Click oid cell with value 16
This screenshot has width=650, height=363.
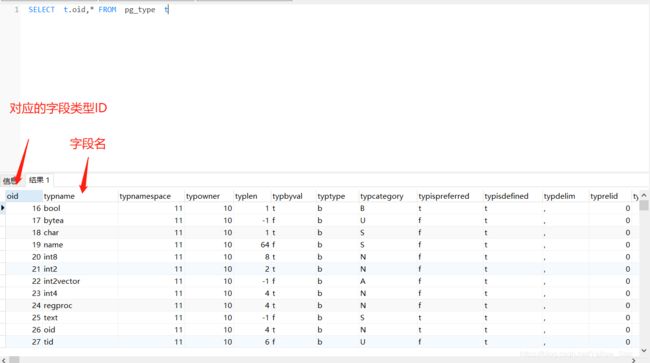(24, 208)
